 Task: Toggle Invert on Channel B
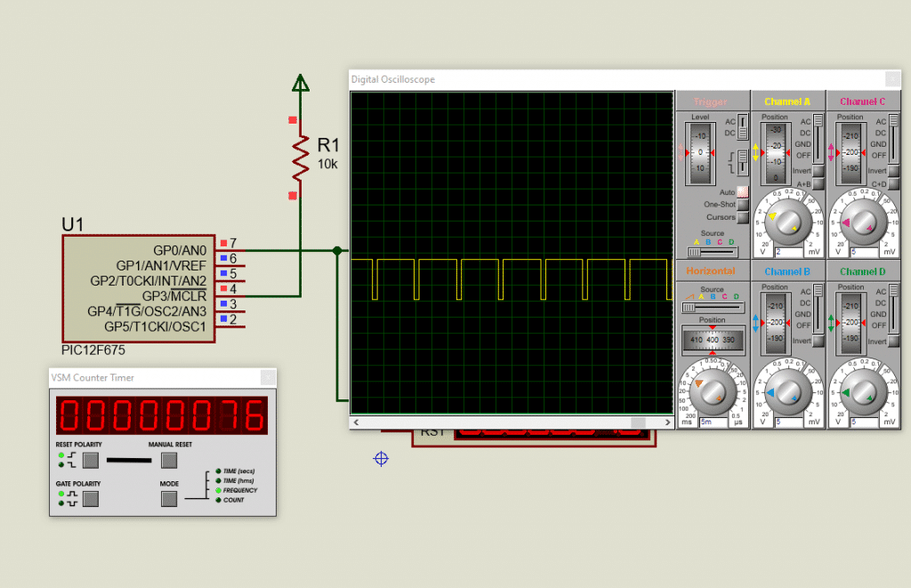tap(818, 341)
